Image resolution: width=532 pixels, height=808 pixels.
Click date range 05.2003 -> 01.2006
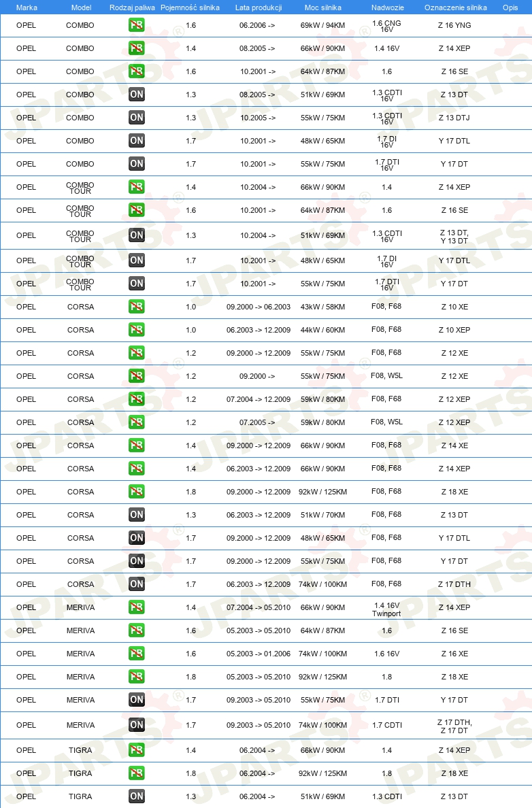tap(259, 654)
